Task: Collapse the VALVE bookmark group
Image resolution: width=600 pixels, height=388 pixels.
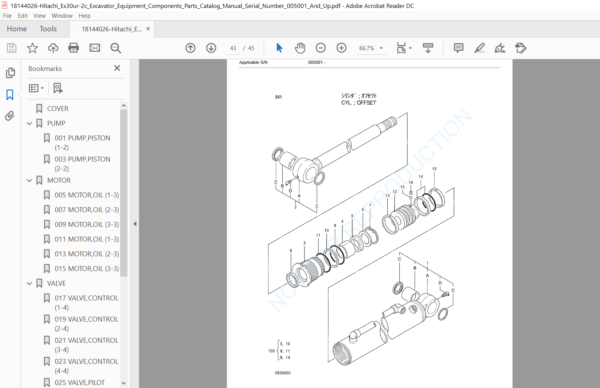Action: click(29, 283)
